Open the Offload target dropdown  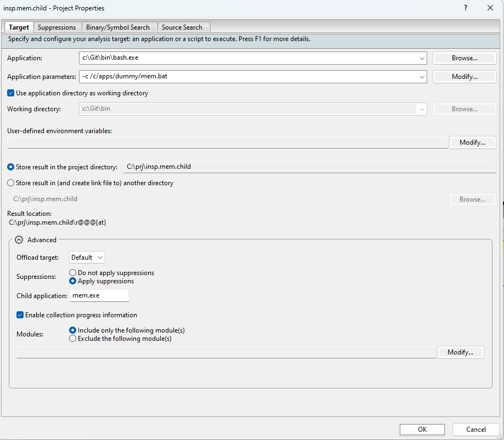(x=87, y=258)
